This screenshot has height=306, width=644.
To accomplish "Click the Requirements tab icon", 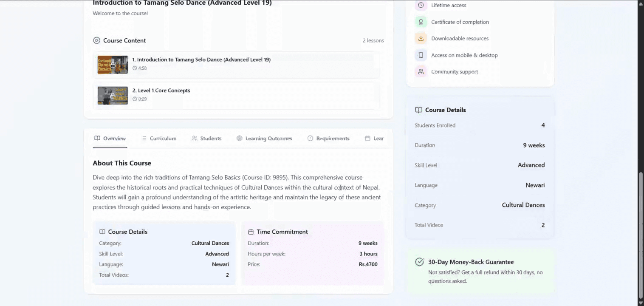I will coord(310,138).
